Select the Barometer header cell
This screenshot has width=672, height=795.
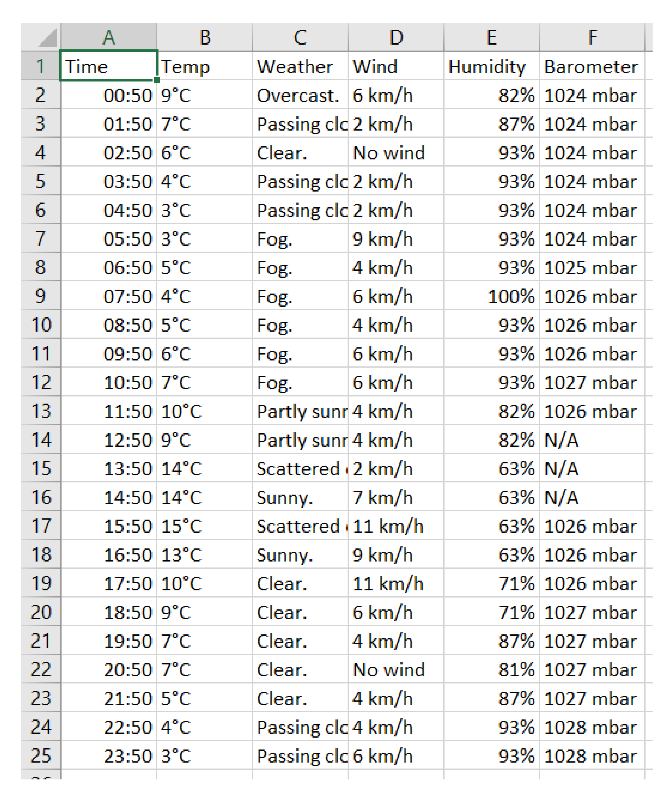(x=592, y=67)
